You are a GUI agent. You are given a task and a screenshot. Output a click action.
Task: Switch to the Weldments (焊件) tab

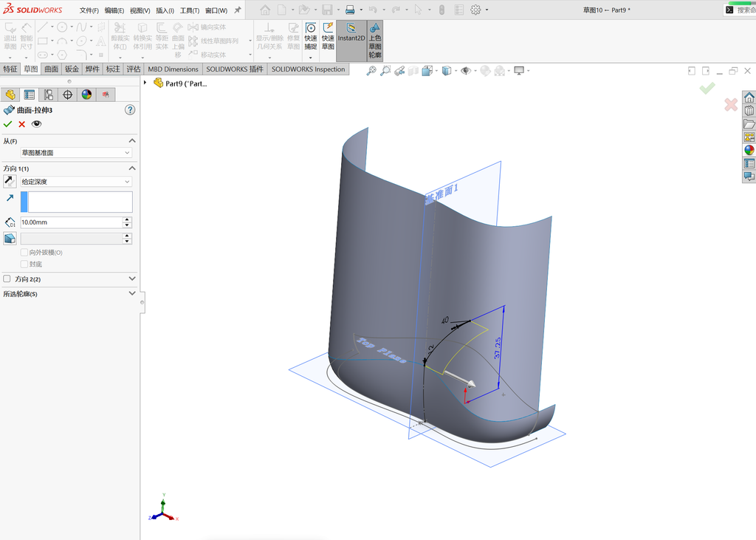click(92, 69)
